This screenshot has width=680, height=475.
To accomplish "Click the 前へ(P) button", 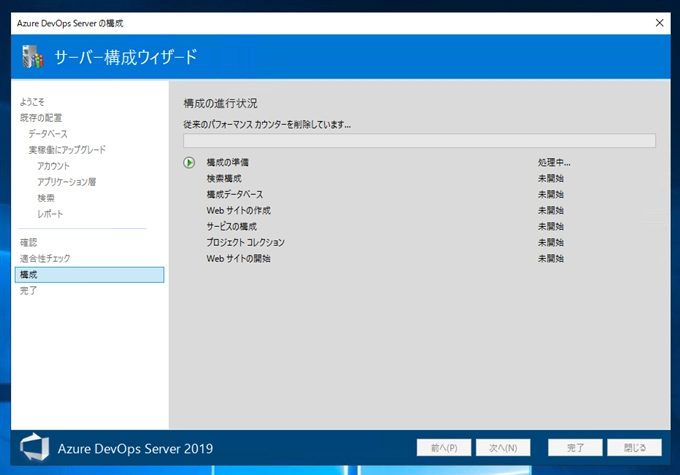I will [x=444, y=448].
